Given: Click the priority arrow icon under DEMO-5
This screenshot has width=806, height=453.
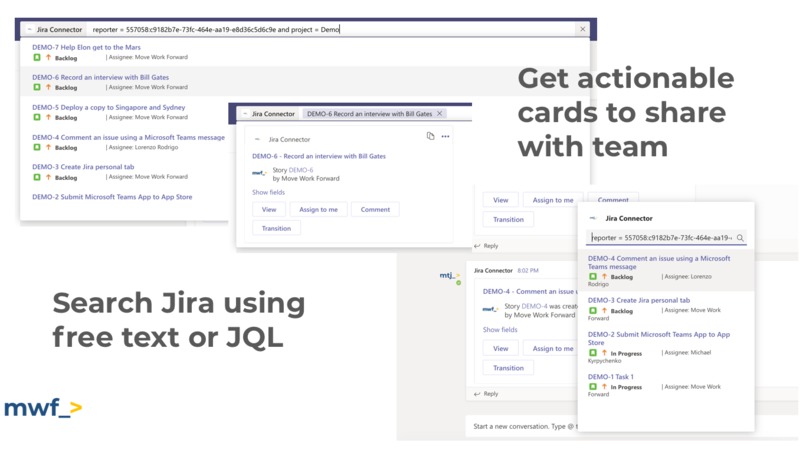Looking at the screenshot, I should [x=48, y=117].
